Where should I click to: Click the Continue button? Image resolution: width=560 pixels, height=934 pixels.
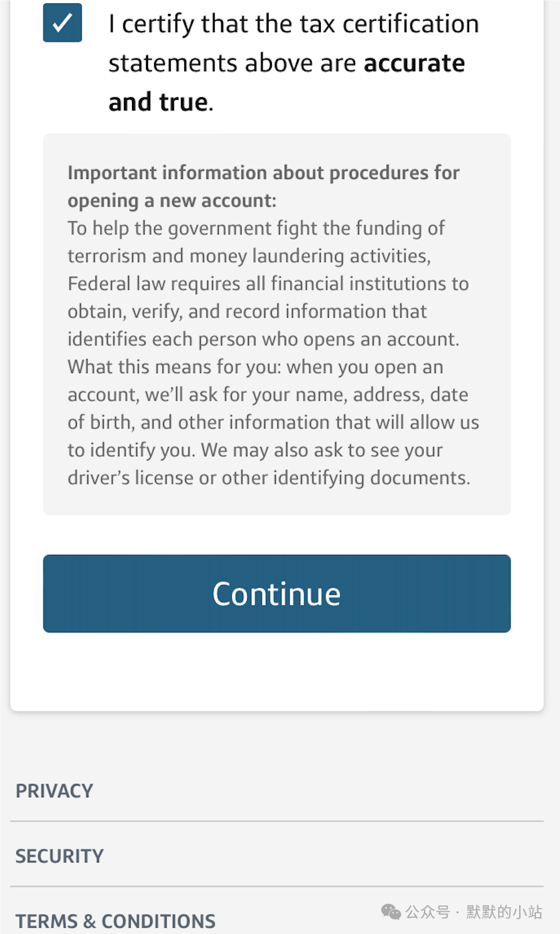click(277, 594)
